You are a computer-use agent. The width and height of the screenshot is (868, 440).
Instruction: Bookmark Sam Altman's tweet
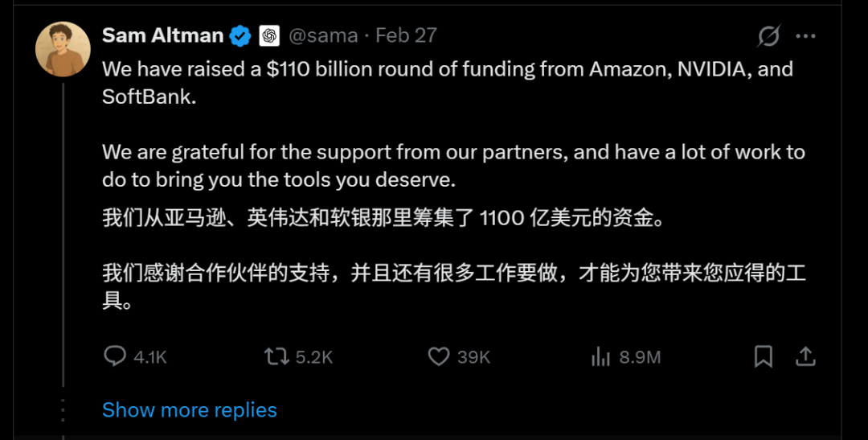click(x=764, y=356)
